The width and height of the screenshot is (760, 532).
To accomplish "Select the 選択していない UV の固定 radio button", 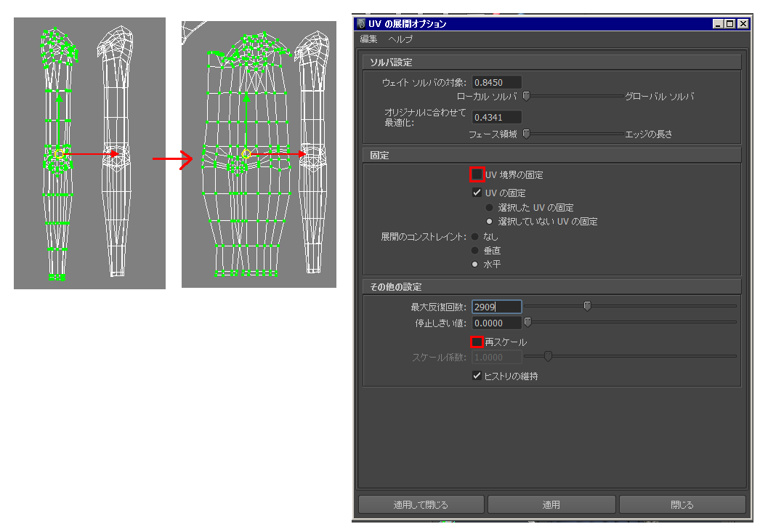I will point(489,221).
